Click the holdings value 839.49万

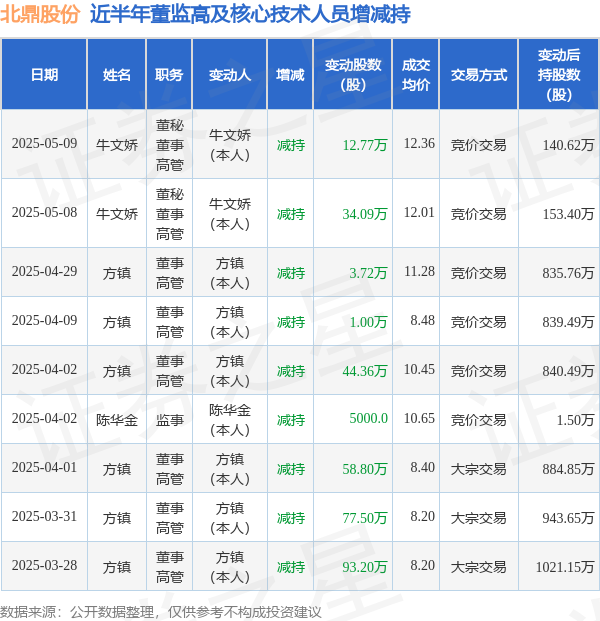pos(568,322)
